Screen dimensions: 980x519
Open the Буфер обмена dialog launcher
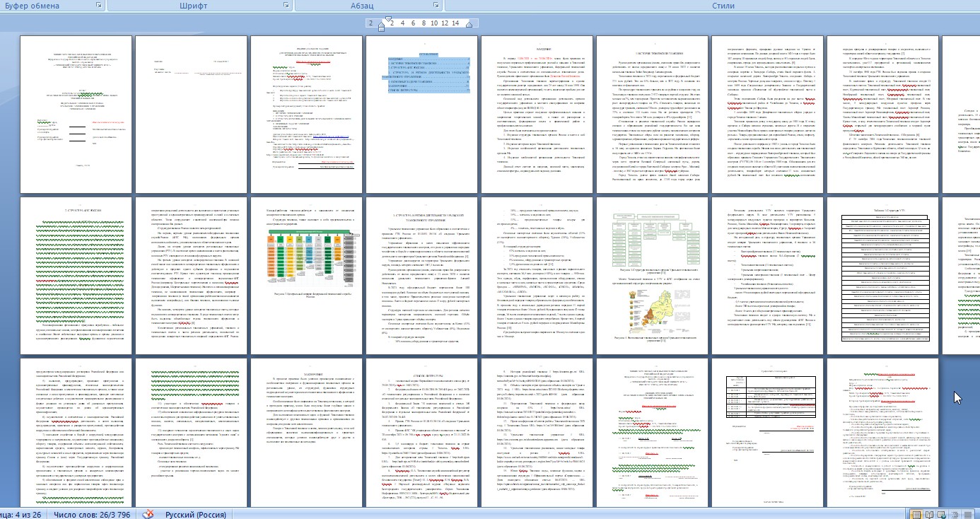pyautogui.click(x=97, y=5)
